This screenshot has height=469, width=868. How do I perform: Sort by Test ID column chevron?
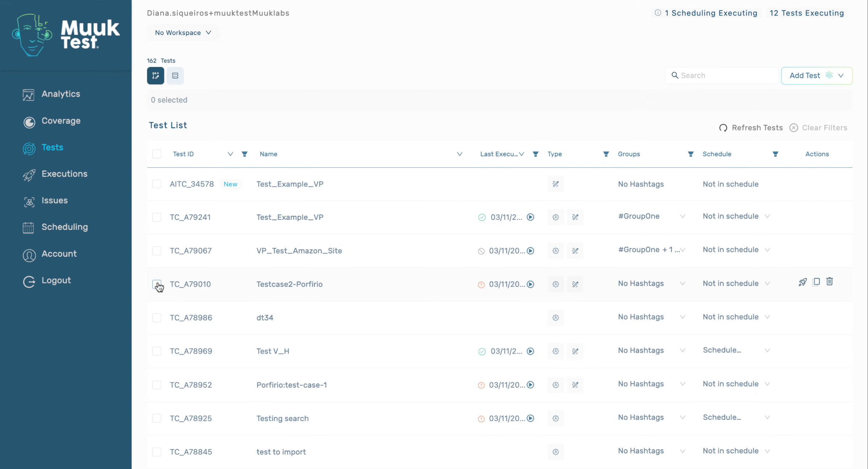tap(230, 154)
